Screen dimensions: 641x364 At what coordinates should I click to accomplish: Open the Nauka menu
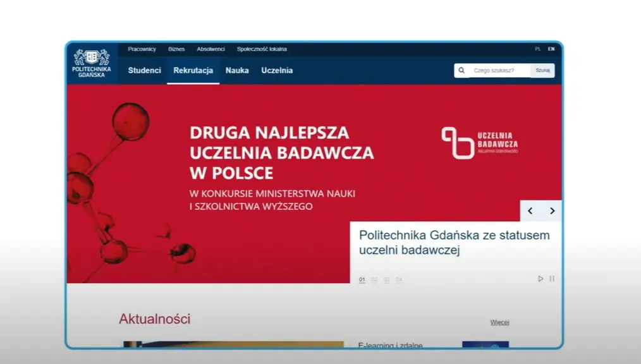click(x=237, y=70)
